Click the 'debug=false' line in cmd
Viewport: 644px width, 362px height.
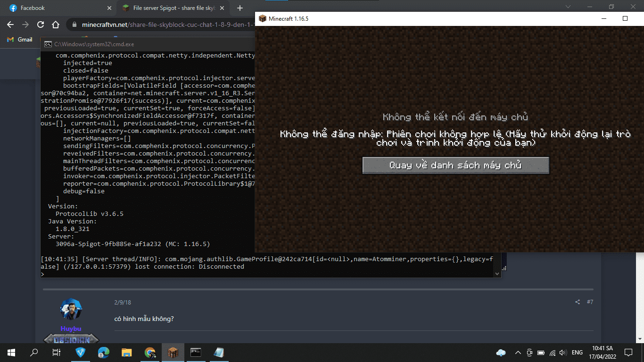84,191
